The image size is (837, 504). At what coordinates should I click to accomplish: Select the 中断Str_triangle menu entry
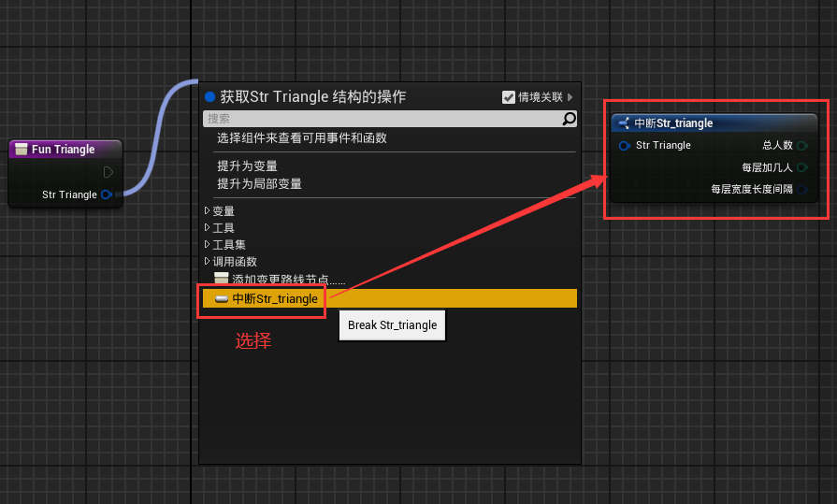point(390,298)
